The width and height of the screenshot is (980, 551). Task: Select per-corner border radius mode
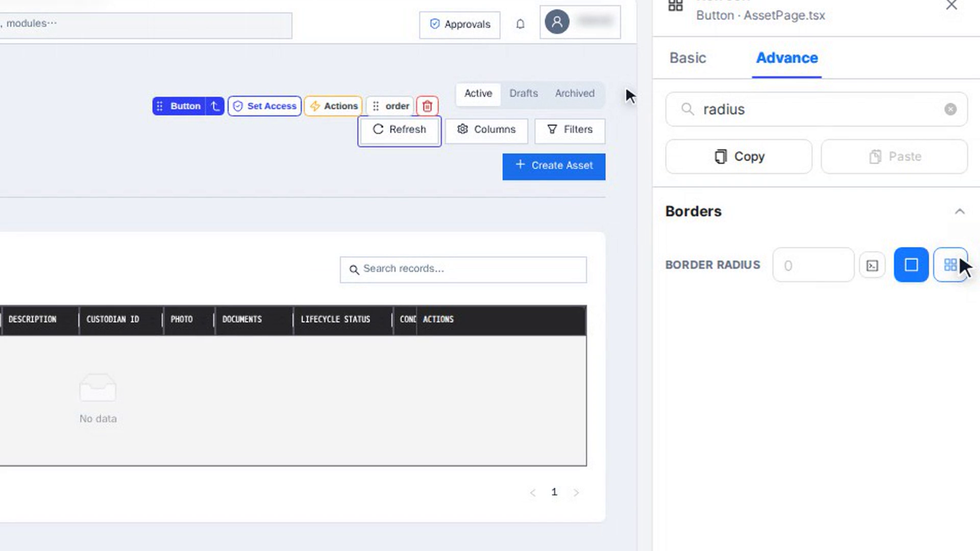click(x=950, y=265)
